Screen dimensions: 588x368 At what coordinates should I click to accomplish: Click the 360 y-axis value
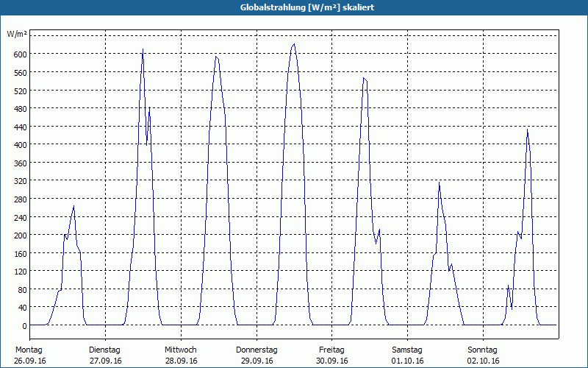pyautogui.click(x=20, y=163)
